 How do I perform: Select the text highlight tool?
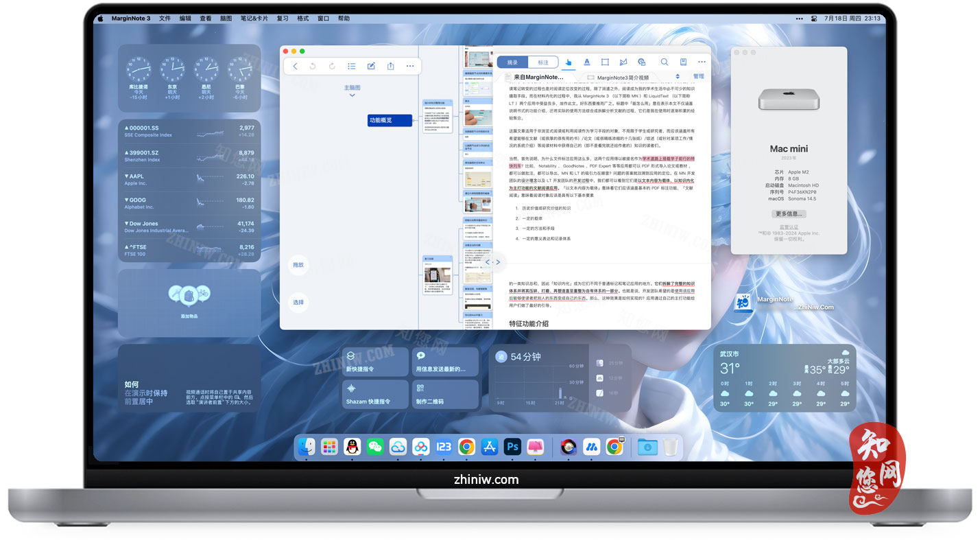[x=587, y=62]
